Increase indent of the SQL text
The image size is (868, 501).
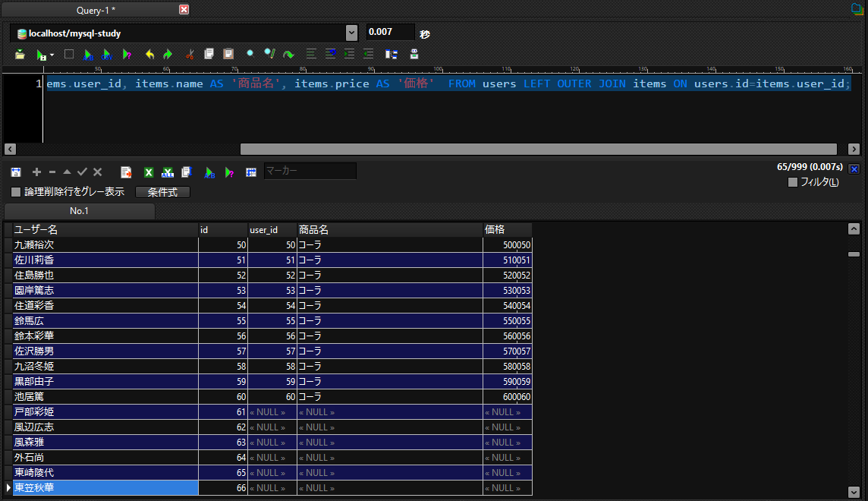pos(349,54)
